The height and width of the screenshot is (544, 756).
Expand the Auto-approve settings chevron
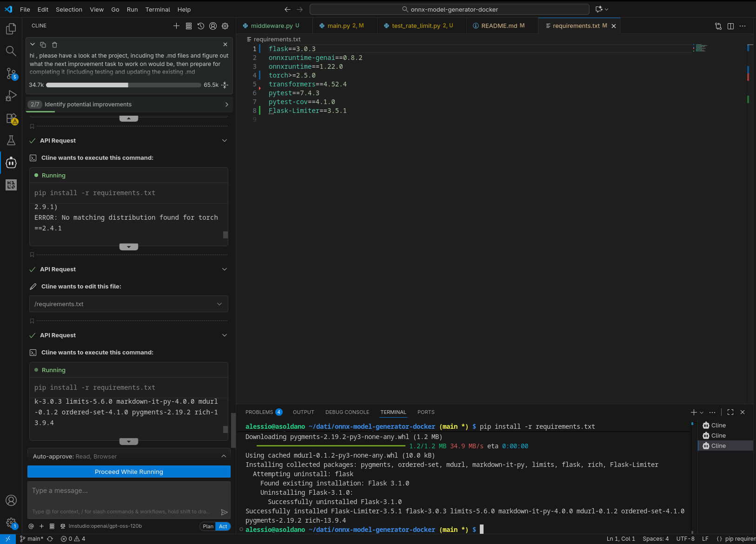pos(224,456)
